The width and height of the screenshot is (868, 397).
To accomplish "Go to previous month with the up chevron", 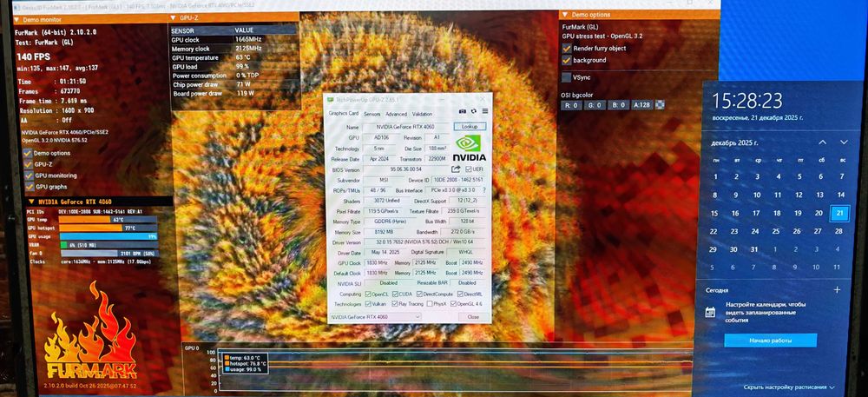I will [x=823, y=142].
